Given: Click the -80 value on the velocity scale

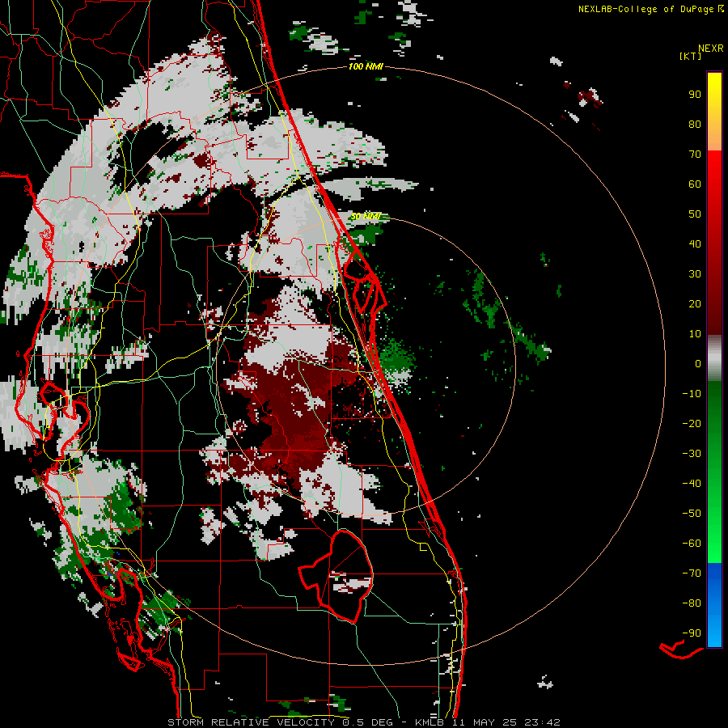Looking at the screenshot, I should tap(692, 603).
